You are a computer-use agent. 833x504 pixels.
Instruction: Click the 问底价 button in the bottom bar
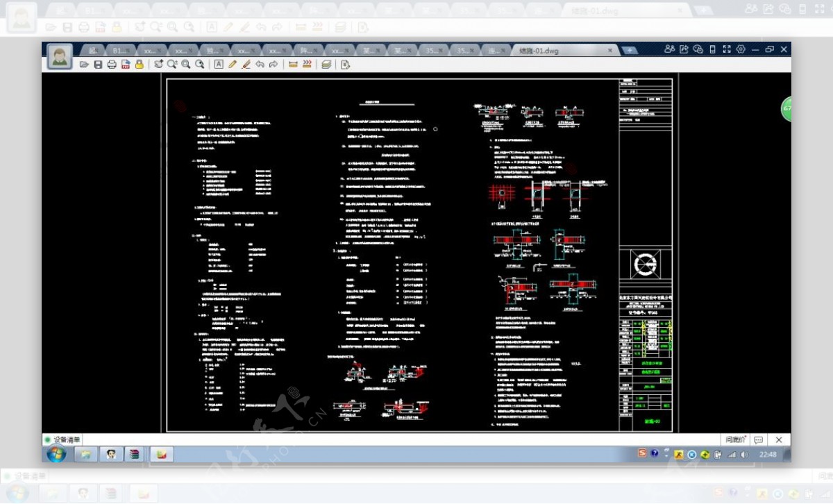click(735, 439)
